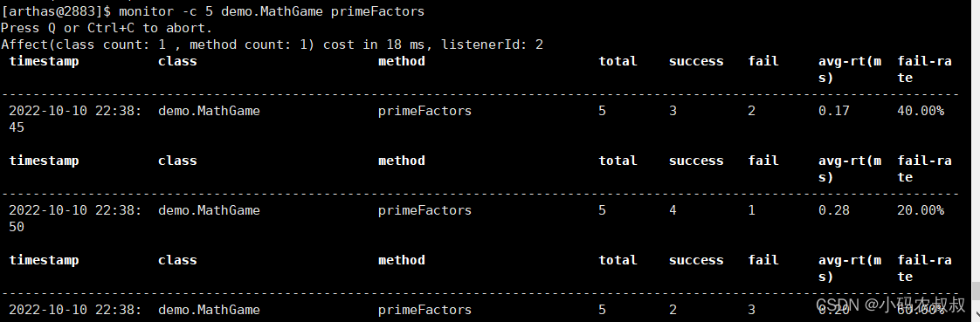This screenshot has width=980, height=322.
Task: Click the first 'class' column header
Action: [x=177, y=61]
